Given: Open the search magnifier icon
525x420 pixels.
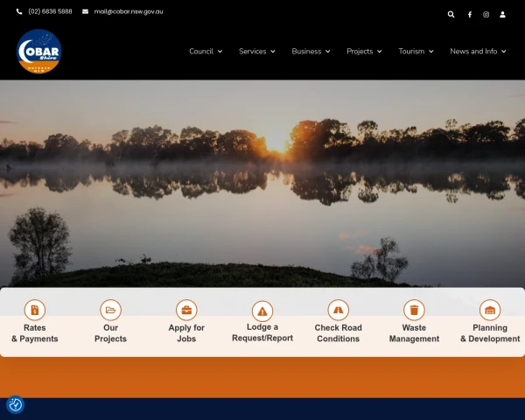Looking at the screenshot, I should [451, 14].
